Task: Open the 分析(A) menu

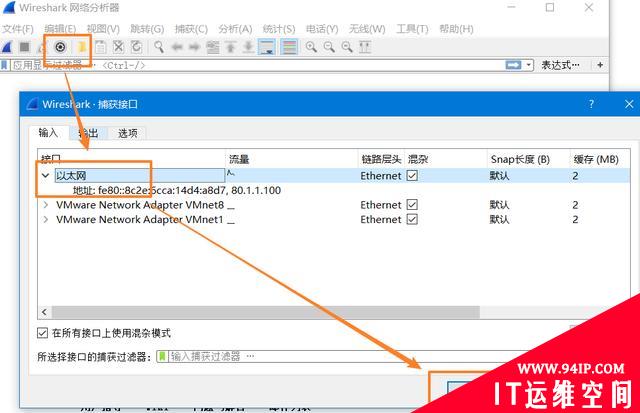Action: (235, 29)
